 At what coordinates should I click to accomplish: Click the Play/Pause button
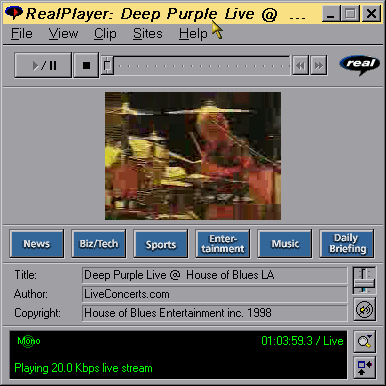pyautogui.click(x=43, y=65)
